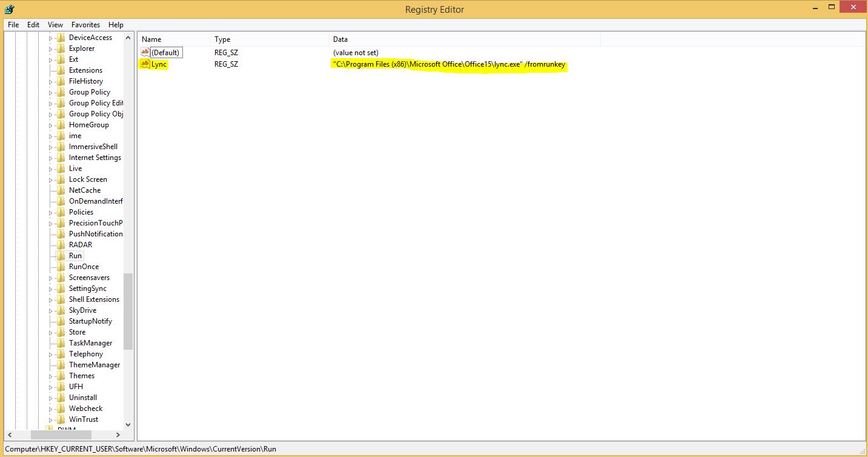Click the Registry Editor app icon in title bar
This screenshot has width=868, height=457.
pyautogui.click(x=9, y=9)
